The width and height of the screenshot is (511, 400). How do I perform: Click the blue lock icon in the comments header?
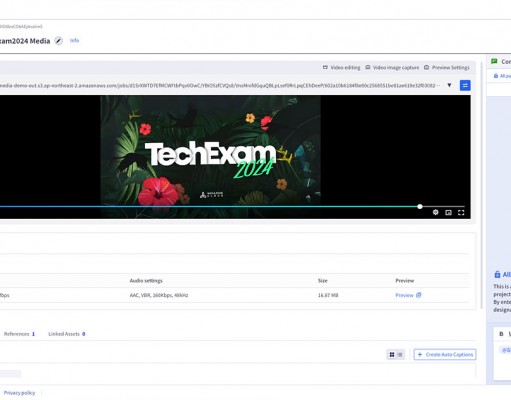[x=496, y=76]
